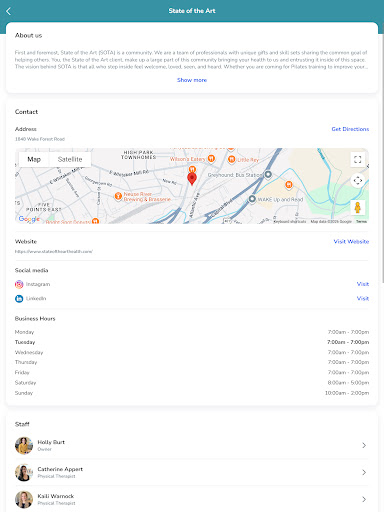This screenshot has height=512, width=384.
Task: Visit the Instagram page
Action: pos(363,284)
